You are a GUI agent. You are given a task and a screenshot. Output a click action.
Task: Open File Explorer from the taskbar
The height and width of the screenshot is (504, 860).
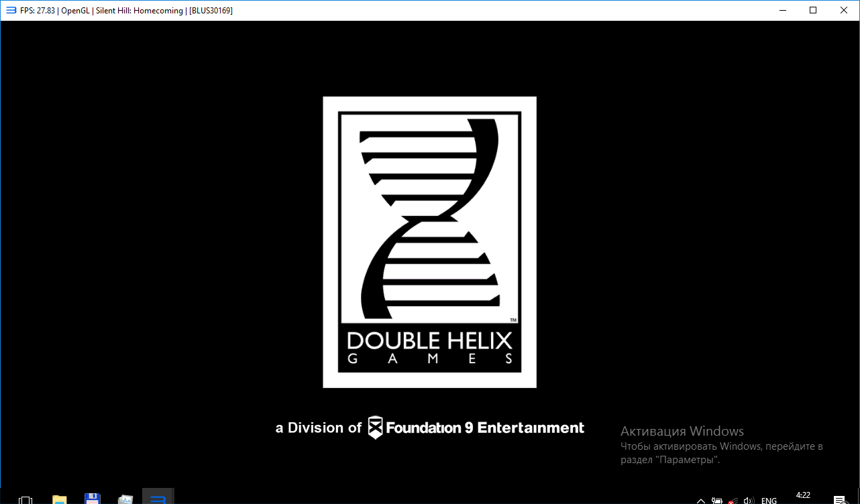click(x=60, y=499)
